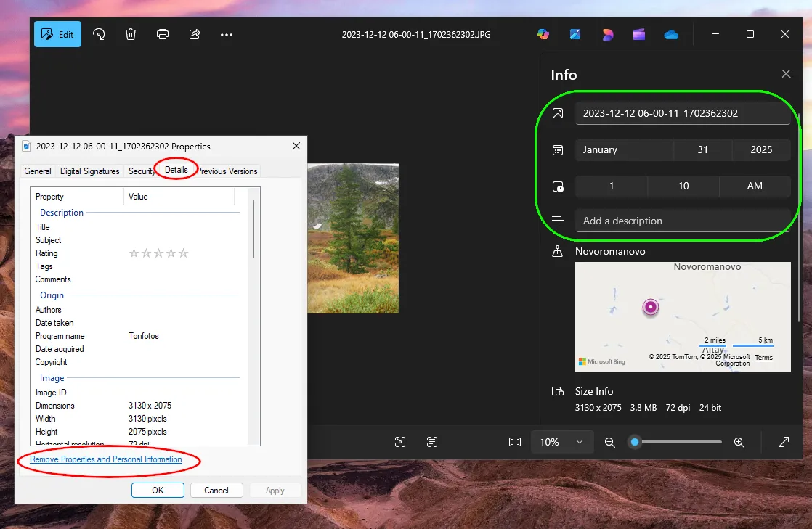Screen dimensions: 812x529
Task: Click the Microsoft Bing logo on map
Action: point(602,361)
